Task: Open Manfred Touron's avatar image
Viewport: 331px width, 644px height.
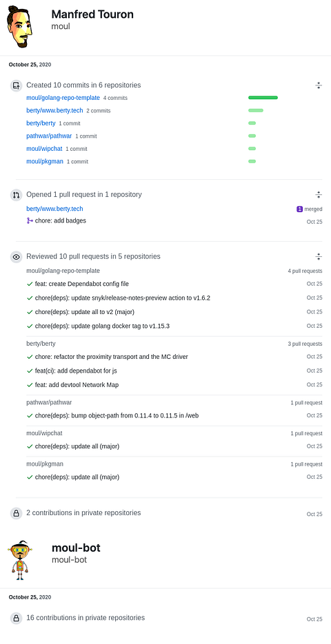Action: 20,27
